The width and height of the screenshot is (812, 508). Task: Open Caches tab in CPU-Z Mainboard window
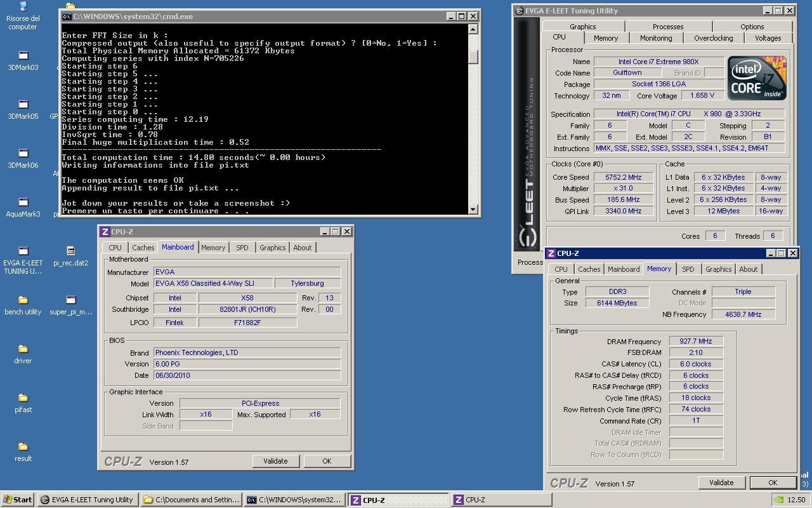pyautogui.click(x=143, y=248)
